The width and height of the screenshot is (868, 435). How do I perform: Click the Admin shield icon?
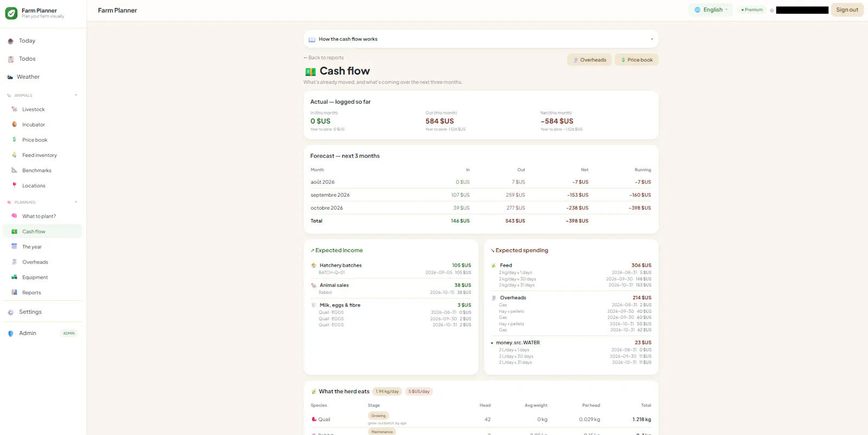tap(10, 333)
